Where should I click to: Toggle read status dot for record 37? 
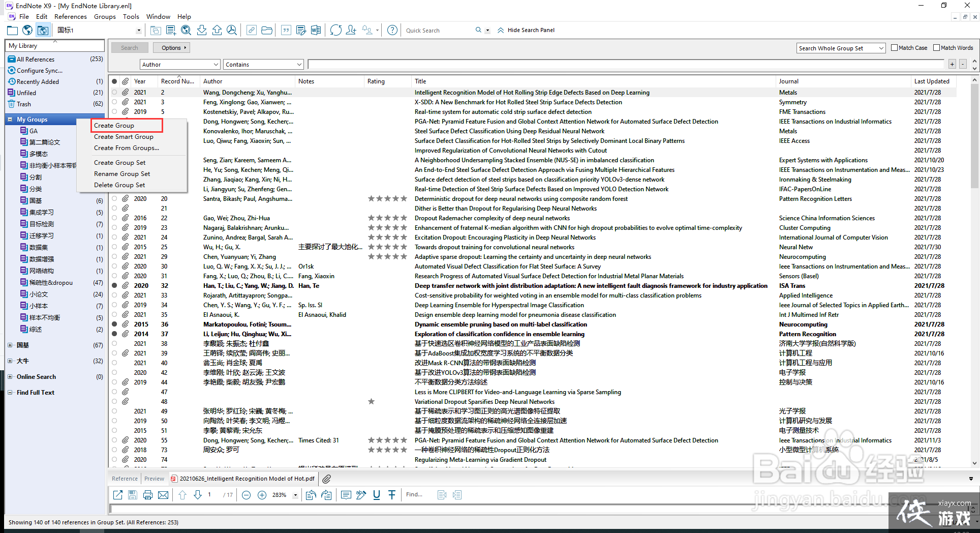(114, 334)
